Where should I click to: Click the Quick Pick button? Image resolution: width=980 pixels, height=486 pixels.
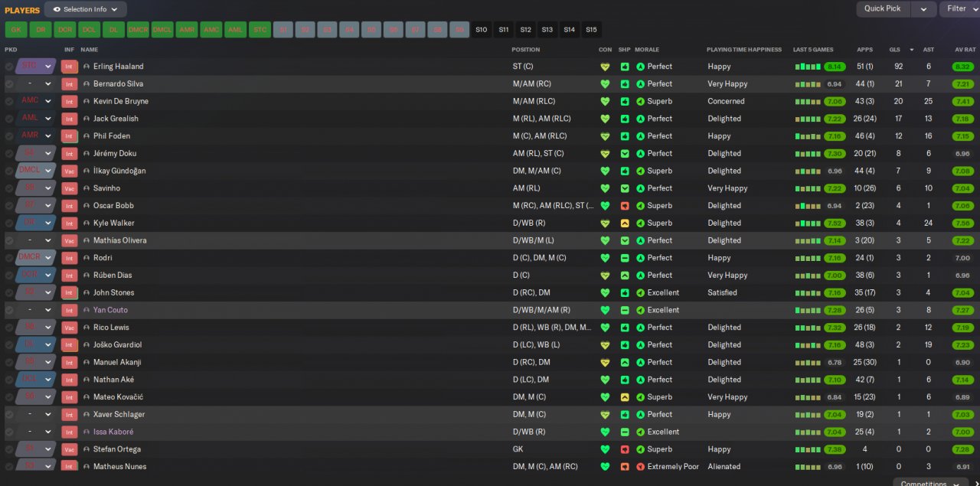point(883,8)
